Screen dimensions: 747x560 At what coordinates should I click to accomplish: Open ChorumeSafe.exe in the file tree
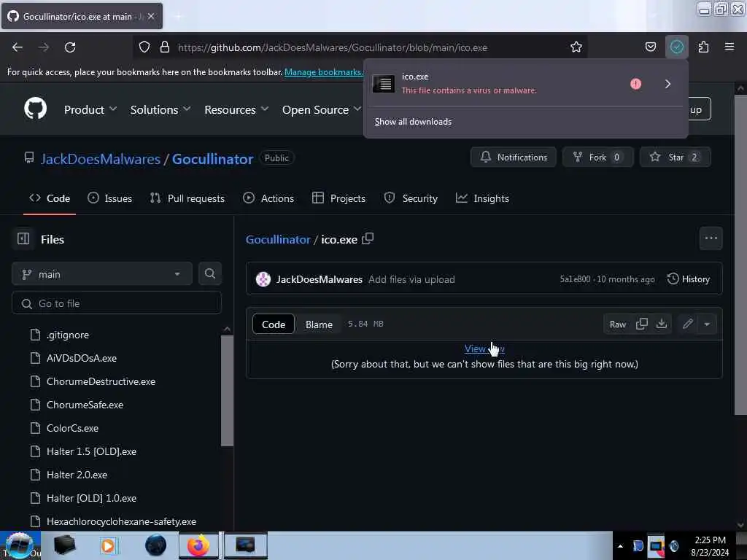tap(85, 405)
